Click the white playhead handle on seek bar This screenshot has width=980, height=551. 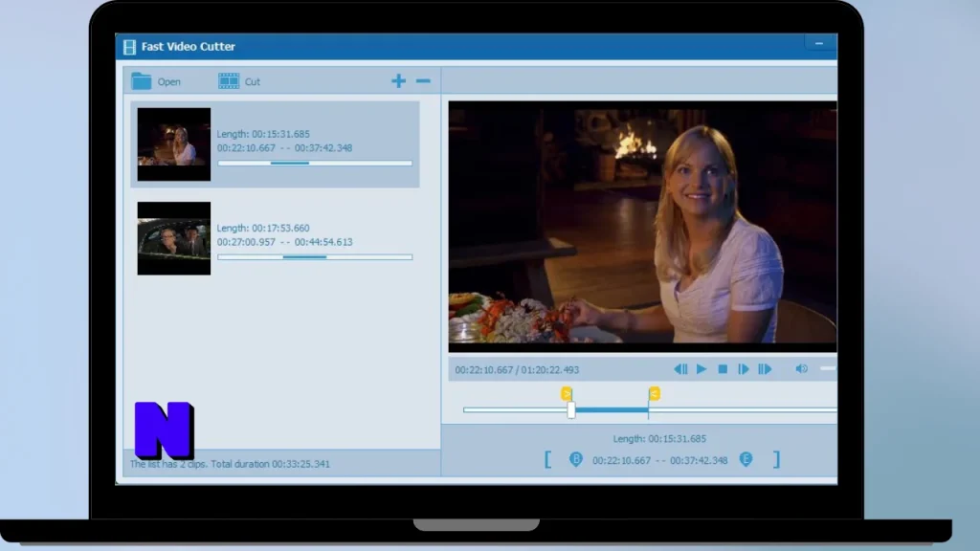(570, 409)
